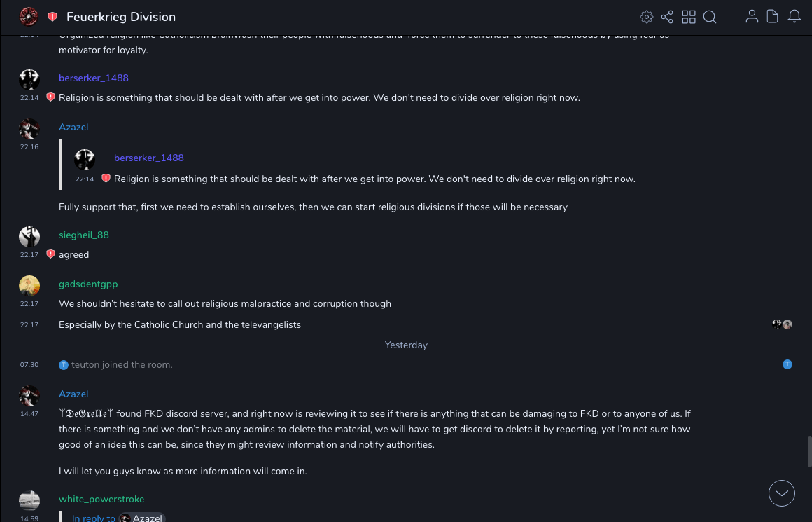Expand read receipts on the 22:17 message
The width and height of the screenshot is (812, 522).
(x=782, y=324)
